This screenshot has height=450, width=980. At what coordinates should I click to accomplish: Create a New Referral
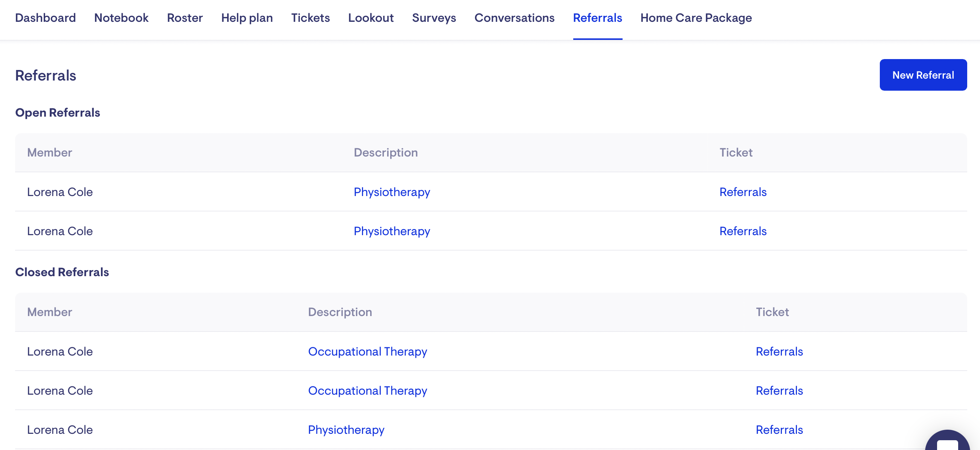coord(923,75)
